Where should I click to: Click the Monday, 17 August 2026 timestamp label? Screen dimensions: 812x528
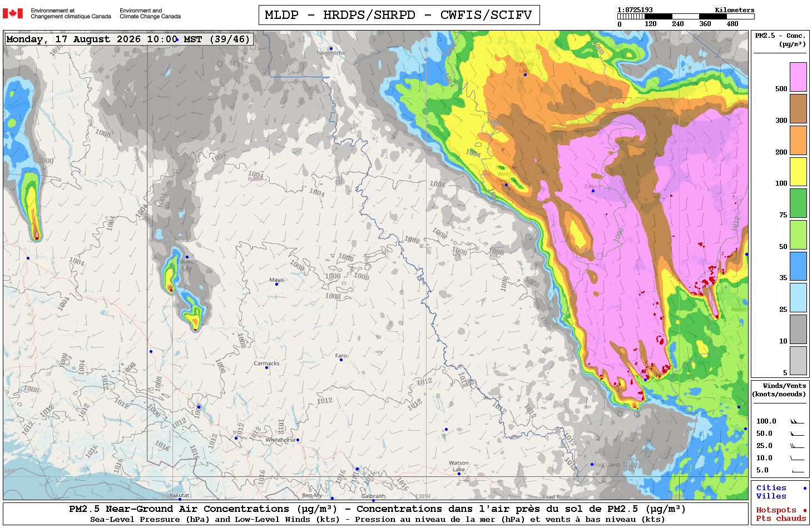coord(128,39)
